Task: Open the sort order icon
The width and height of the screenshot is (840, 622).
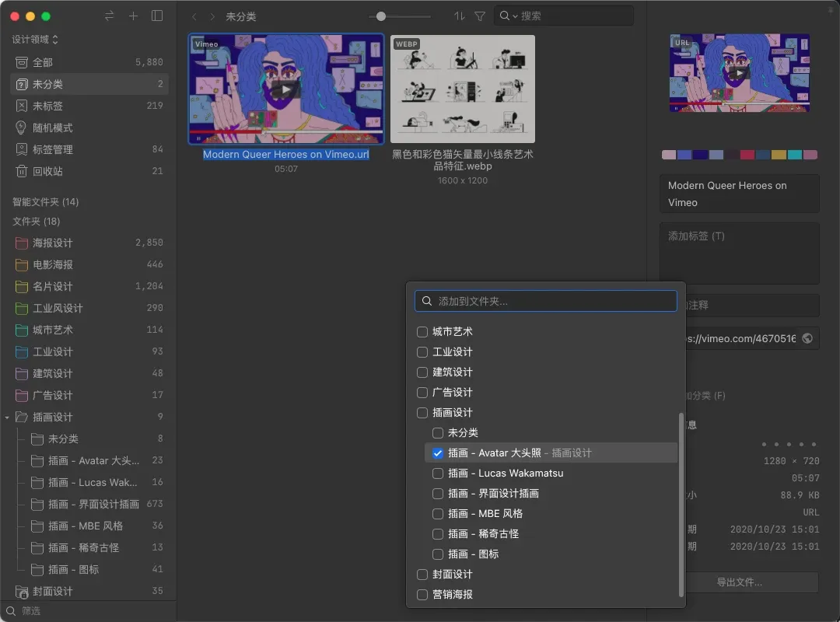Action: [x=460, y=16]
